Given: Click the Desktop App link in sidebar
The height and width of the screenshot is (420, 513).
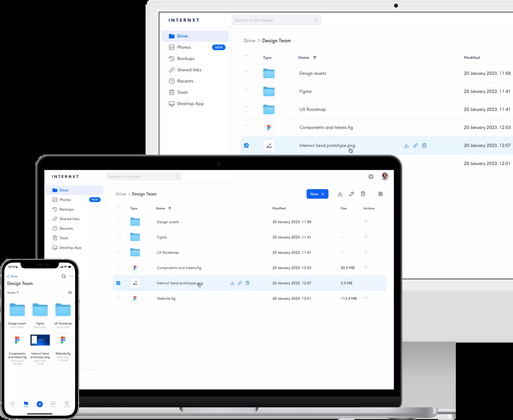Looking at the screenshot, I should coord(190,103).
